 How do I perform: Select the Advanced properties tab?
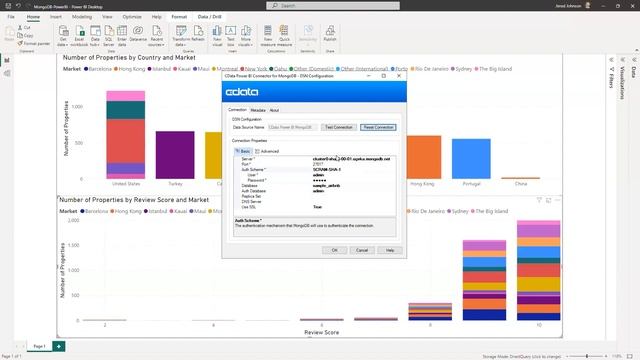(x=267, y=151)
